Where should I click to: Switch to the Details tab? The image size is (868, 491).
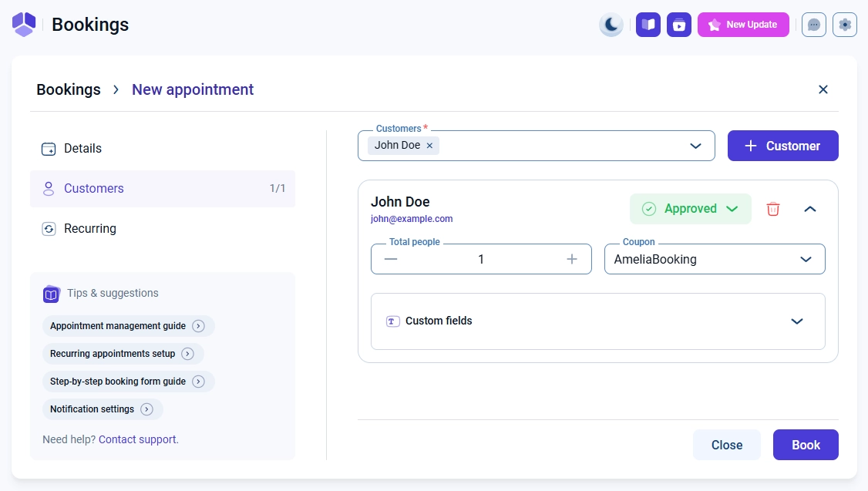[163, 148]
